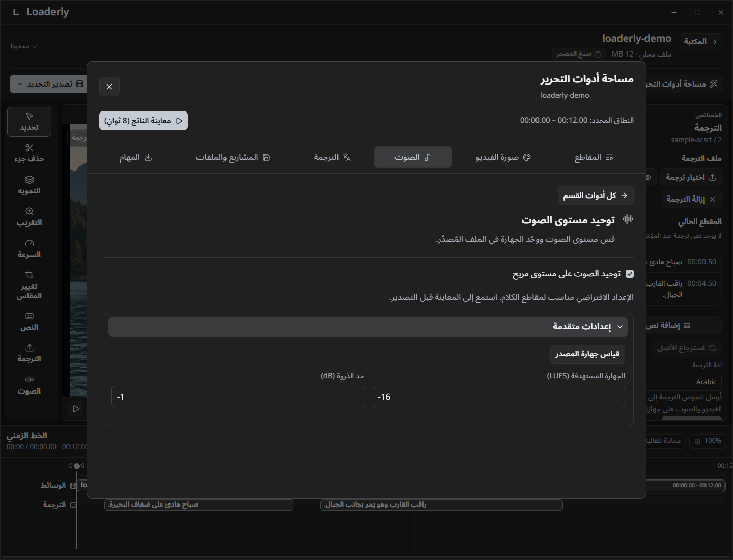This screenshot has width=733, height=560.
Task: Click the target loudness LUFS field
Action: click(499, 397)
